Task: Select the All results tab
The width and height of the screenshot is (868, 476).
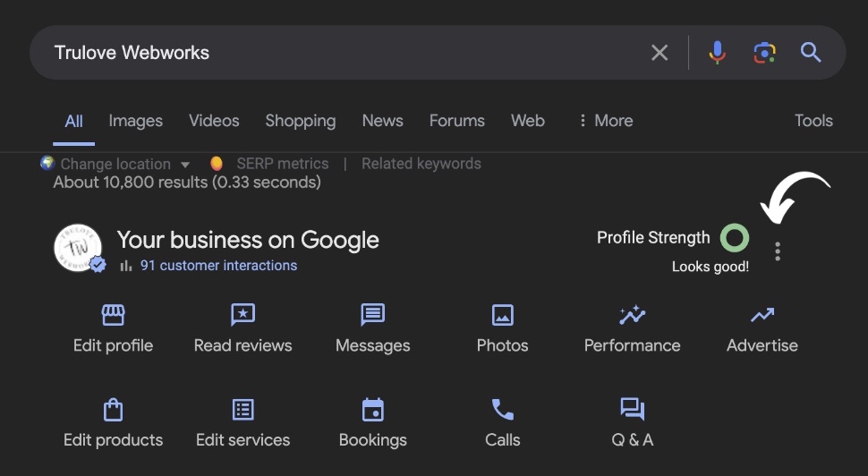Action: coord(73,121)
